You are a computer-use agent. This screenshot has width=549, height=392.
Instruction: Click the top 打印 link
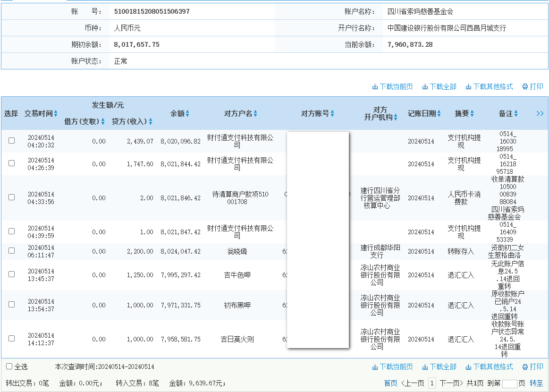[x=536, y=86]
